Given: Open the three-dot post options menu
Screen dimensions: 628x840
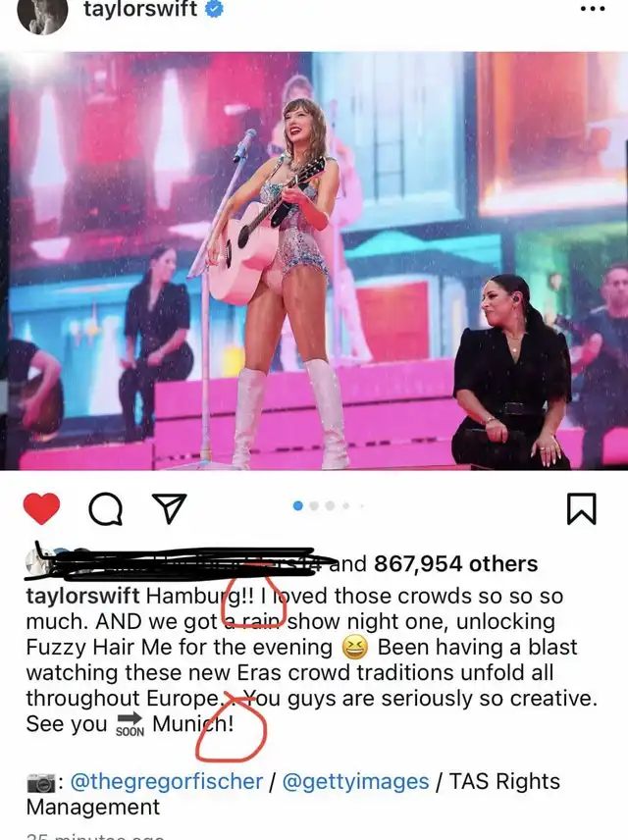Looking at the screenshot, I should point(594,9).
